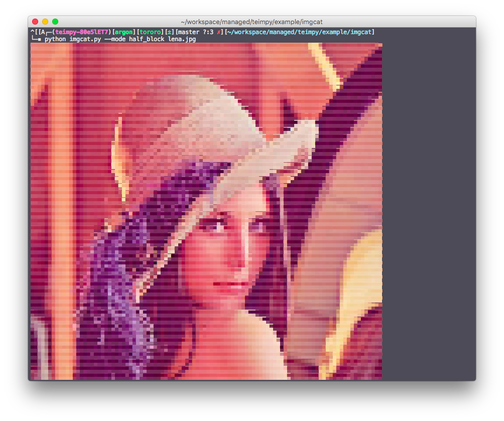Minimize the terminal with the yellow button

coord(45,22)
